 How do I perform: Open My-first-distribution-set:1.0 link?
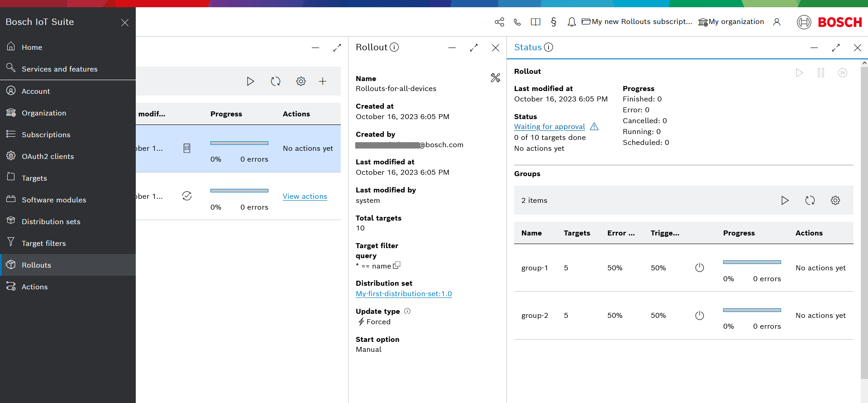(404, 293)
